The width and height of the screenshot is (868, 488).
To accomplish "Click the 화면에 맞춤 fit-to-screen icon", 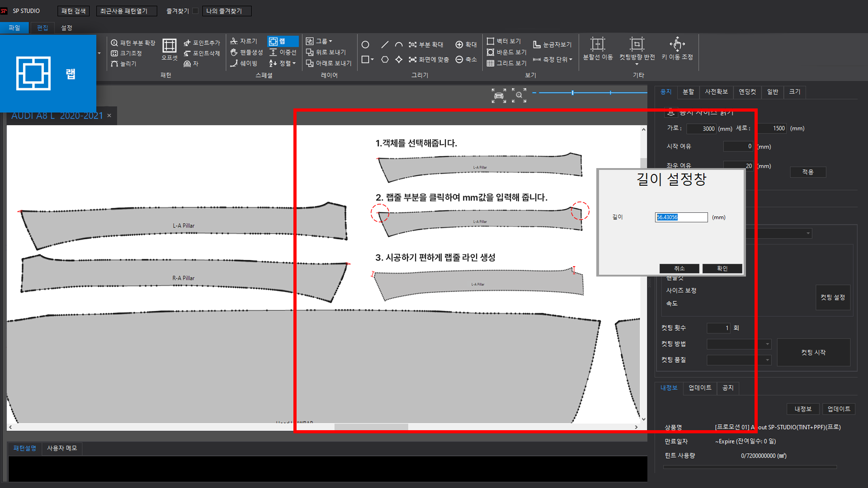I will click(x=429, y=60).
